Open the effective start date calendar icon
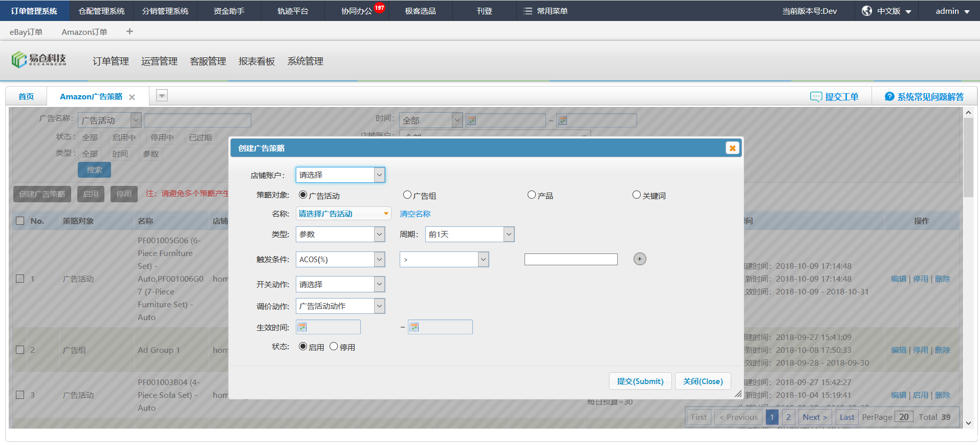This screenshot has width=980, height=445. pyautogui.click(x=302, y=327)
